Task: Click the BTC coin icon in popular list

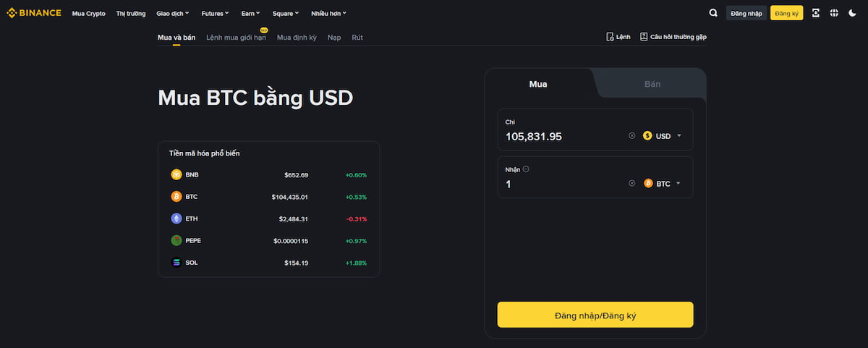Action: coord(176,196)
